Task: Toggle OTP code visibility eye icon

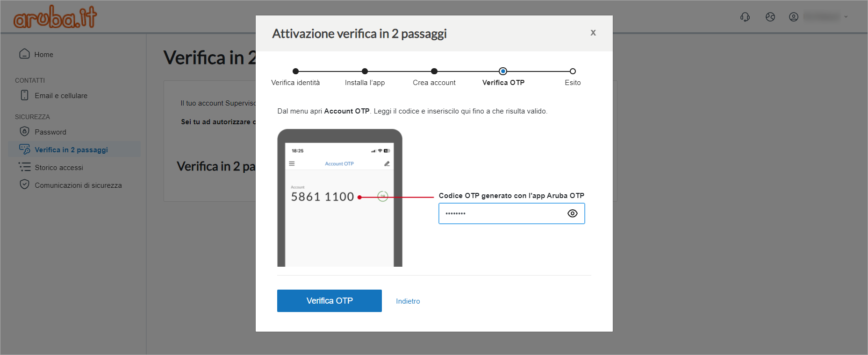Action: [x=572, y=213]
